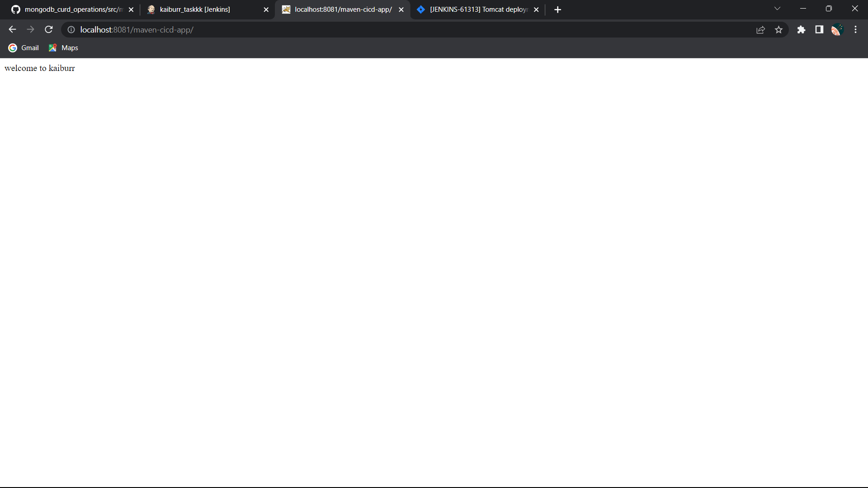View site information icon in address bar

click(x=71, y=30)
